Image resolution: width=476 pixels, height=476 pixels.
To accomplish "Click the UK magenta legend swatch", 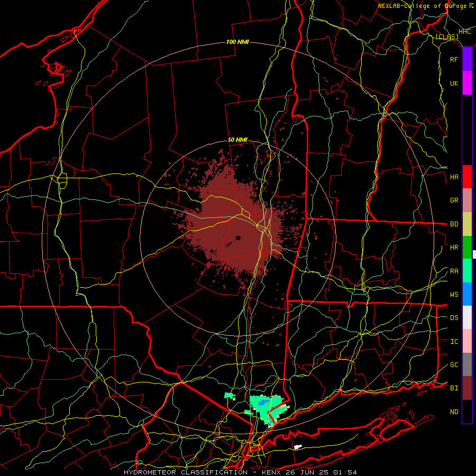I will (467, 83).
